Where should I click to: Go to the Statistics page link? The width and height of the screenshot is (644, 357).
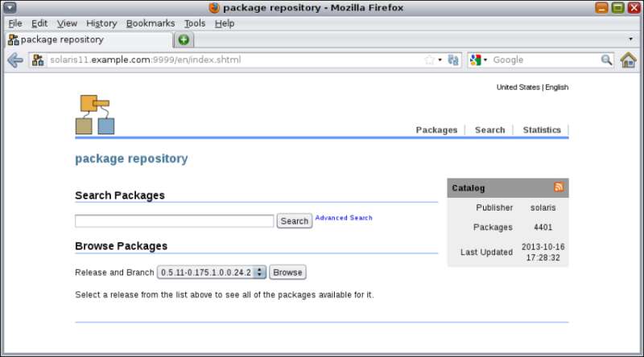(542, 129)
